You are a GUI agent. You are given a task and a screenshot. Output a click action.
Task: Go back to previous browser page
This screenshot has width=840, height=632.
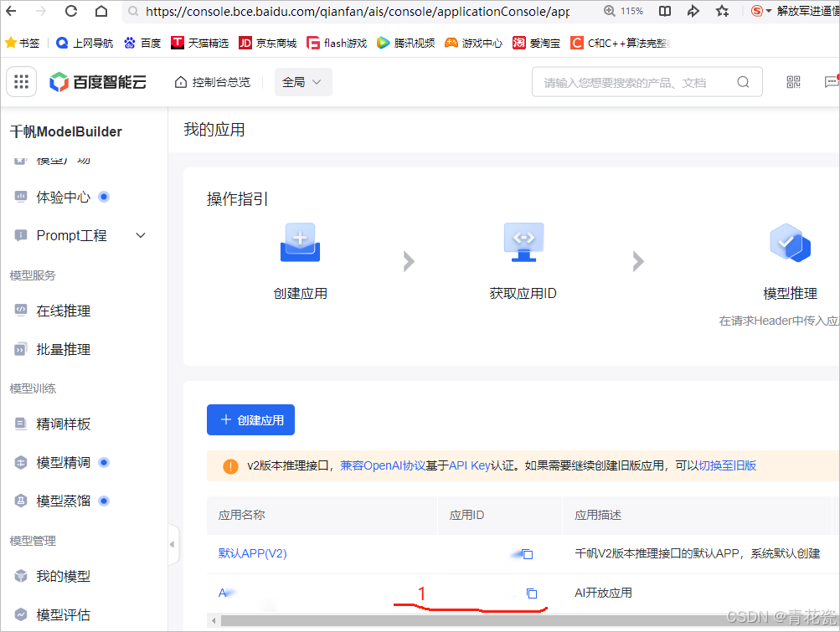tap(11, 11)
